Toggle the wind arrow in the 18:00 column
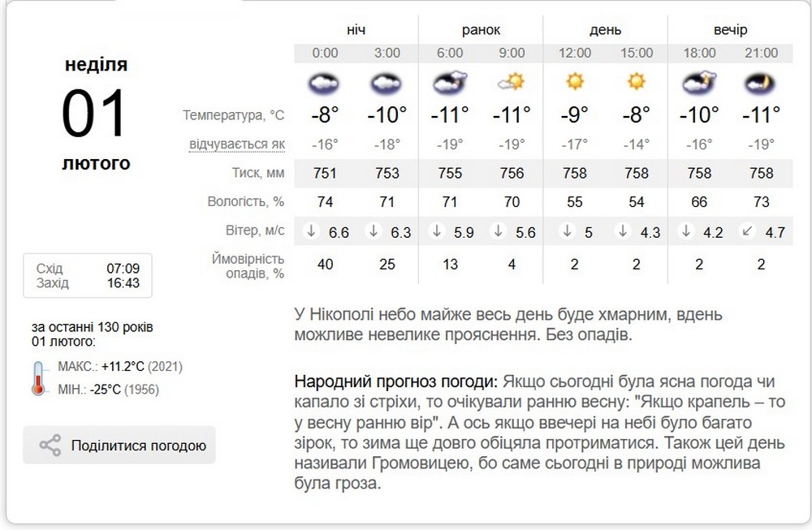This screenshot has height=530, width=812. (685, 231)
